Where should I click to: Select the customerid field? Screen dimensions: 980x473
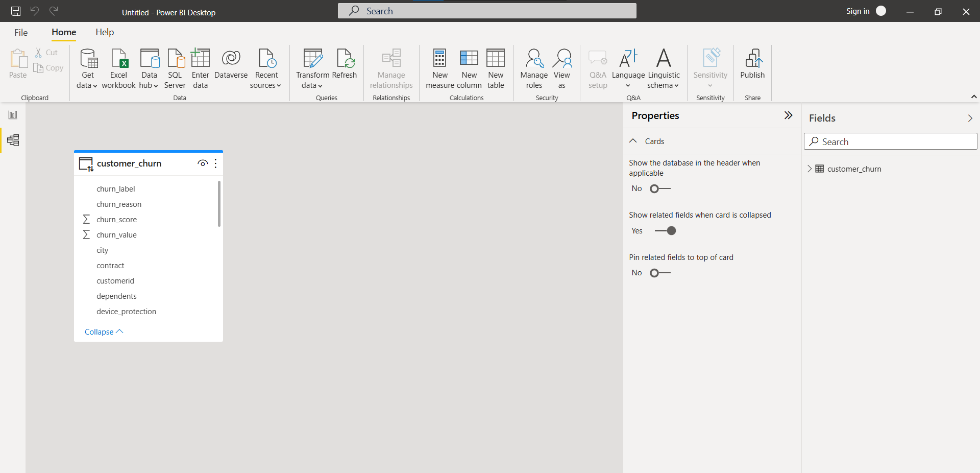(115, 281)
